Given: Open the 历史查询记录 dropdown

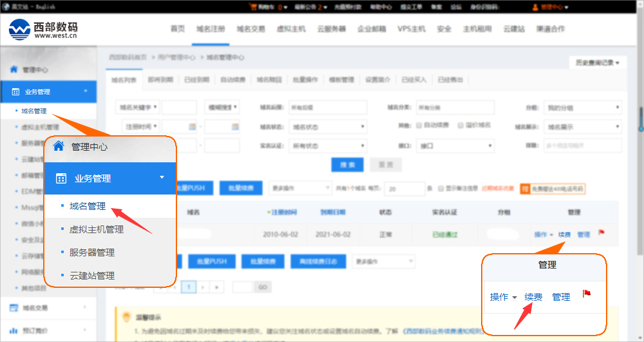Looking at the screenshot, I should tap(597, 62).
